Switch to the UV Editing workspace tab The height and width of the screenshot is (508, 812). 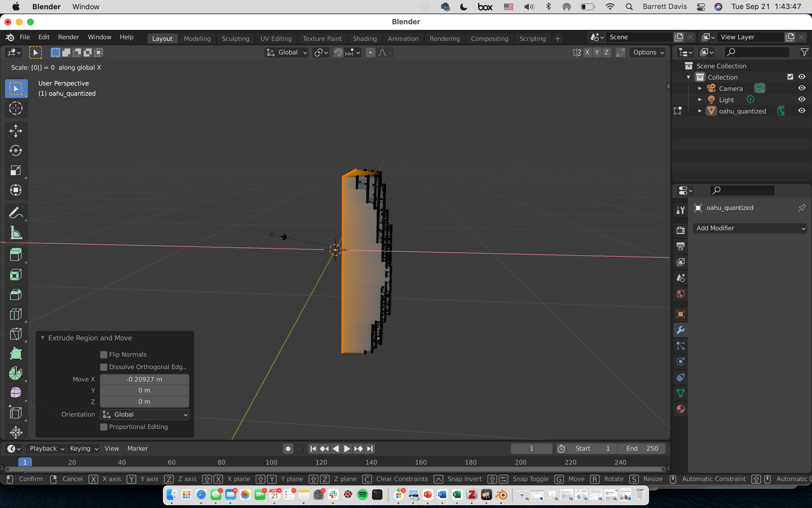pos(276,39)
